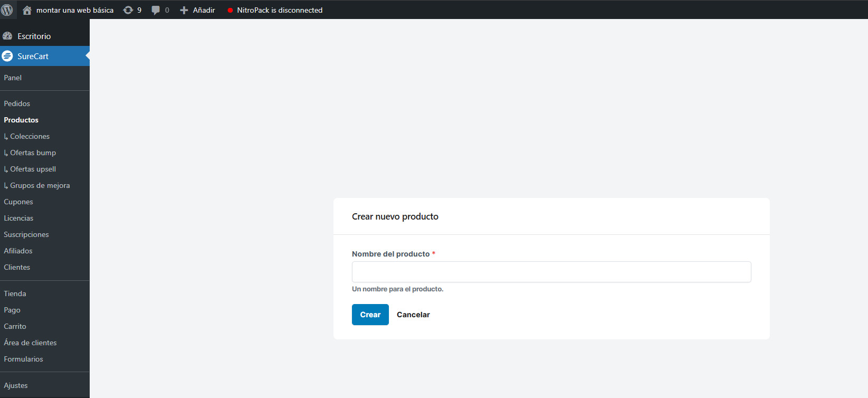This screenshot has width=868, height=398.
Task: Click Cancelar to discard product
Action: coord(413,315)
